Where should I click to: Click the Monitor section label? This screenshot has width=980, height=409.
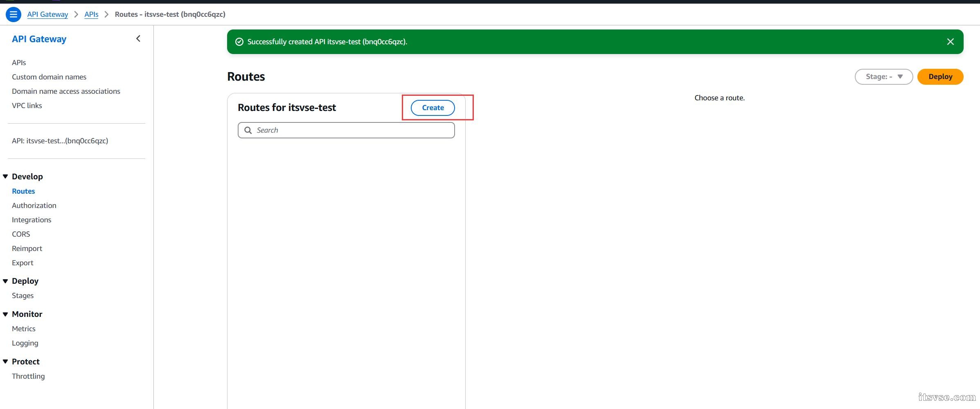pos(27,314)
